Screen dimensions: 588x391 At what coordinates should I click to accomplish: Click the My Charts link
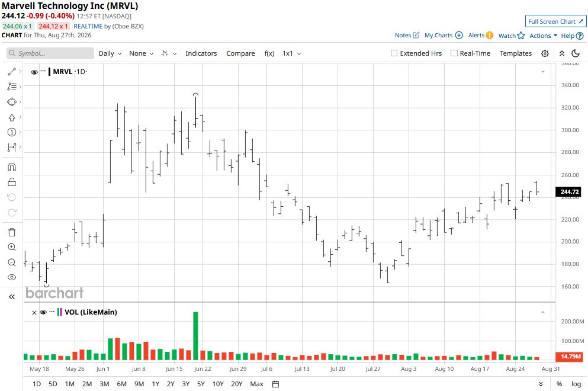438,36
